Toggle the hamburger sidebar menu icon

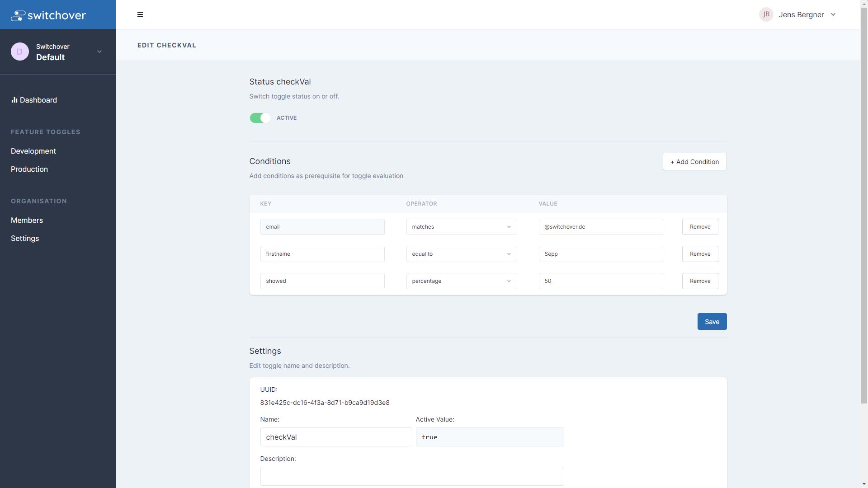(x=140, y=14)
